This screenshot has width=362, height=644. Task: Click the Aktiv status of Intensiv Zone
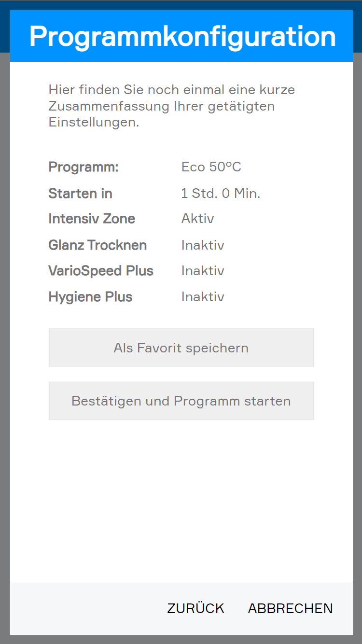tap(197, 219)
